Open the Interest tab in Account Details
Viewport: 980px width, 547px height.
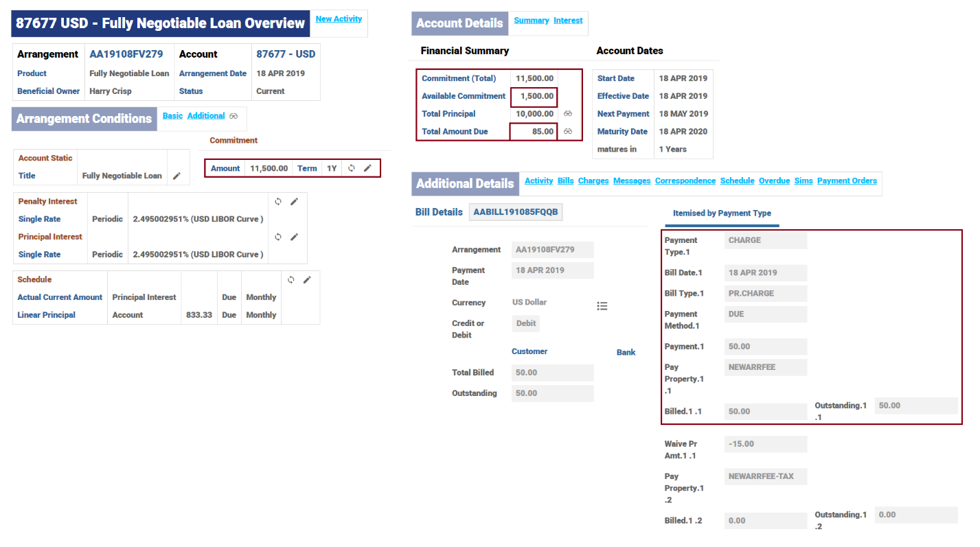(x=568, y=21)
